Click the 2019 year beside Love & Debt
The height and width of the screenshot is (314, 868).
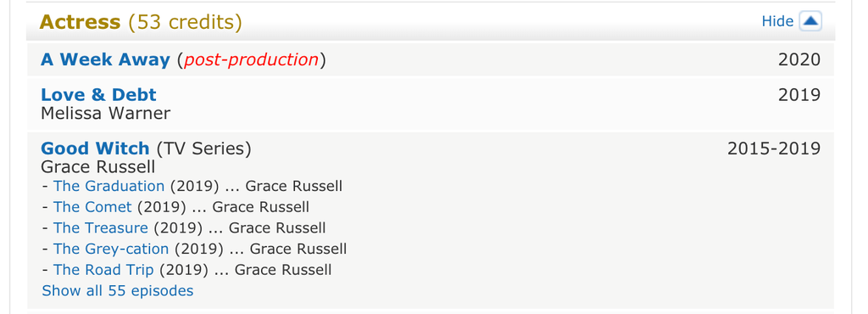click(x=799, y=95)
